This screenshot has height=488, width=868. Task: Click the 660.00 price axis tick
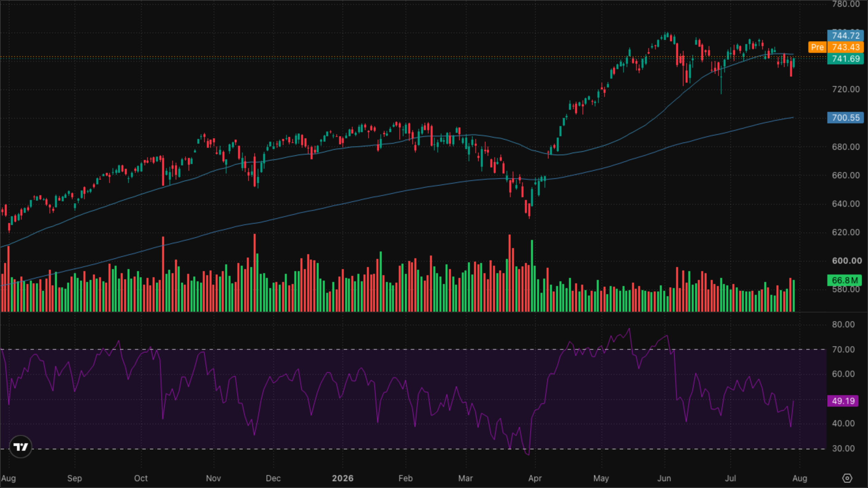846,175
